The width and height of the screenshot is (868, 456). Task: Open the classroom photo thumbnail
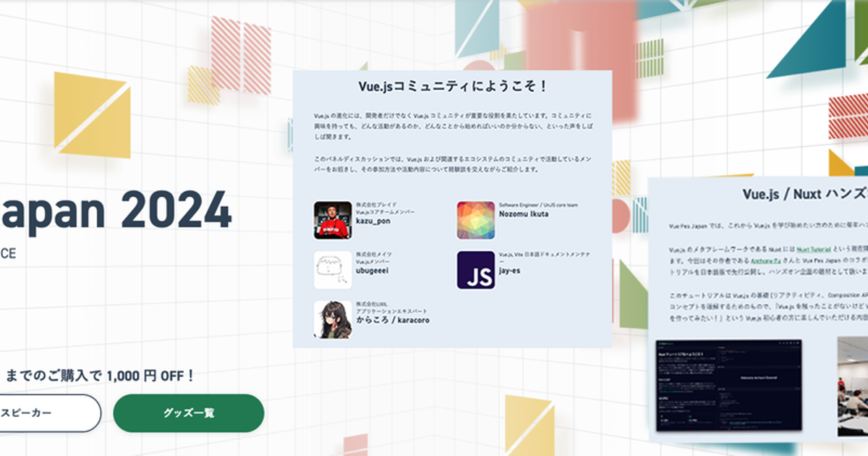pyautogui.click(x=853, y=385)
